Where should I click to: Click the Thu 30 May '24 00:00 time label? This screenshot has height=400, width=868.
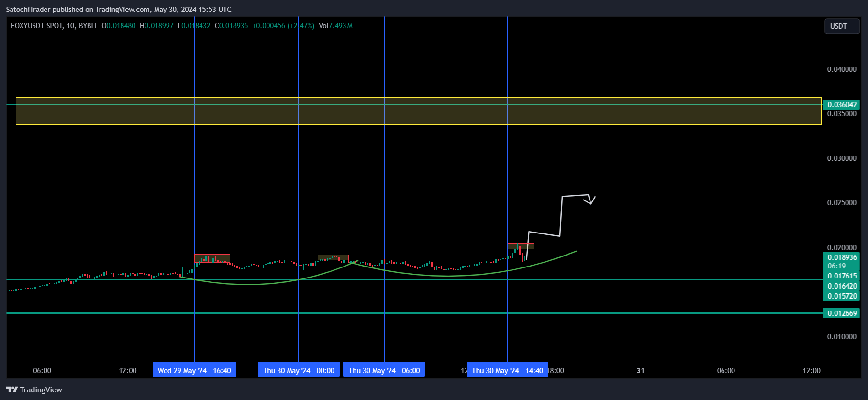299,370
